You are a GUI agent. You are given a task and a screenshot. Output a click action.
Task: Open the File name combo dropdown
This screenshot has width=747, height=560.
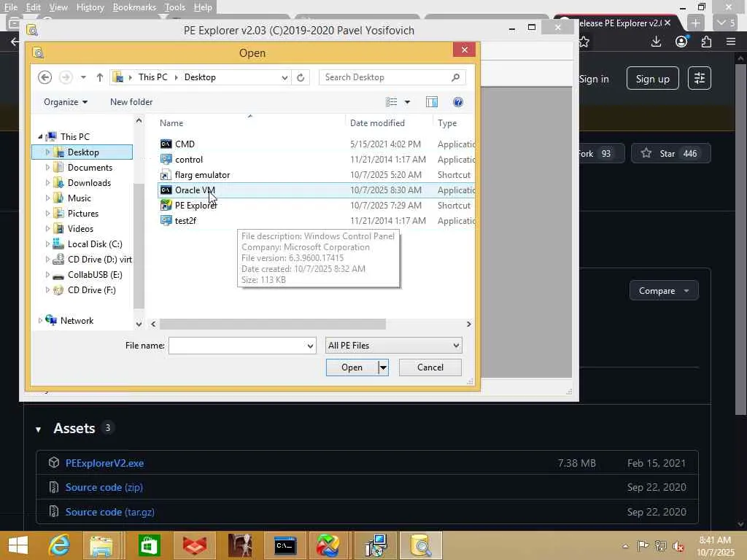click(310, 346)
